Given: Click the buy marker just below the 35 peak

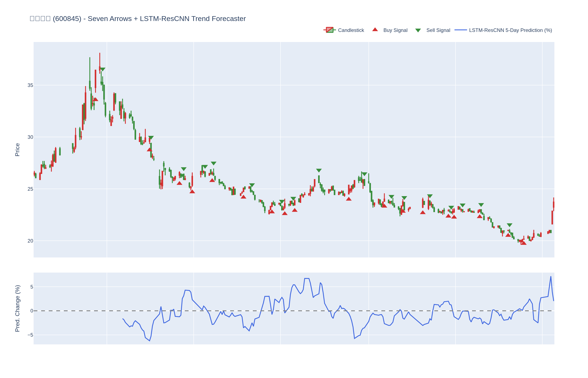Looking at the screenshot, I should tap(96, 99).
